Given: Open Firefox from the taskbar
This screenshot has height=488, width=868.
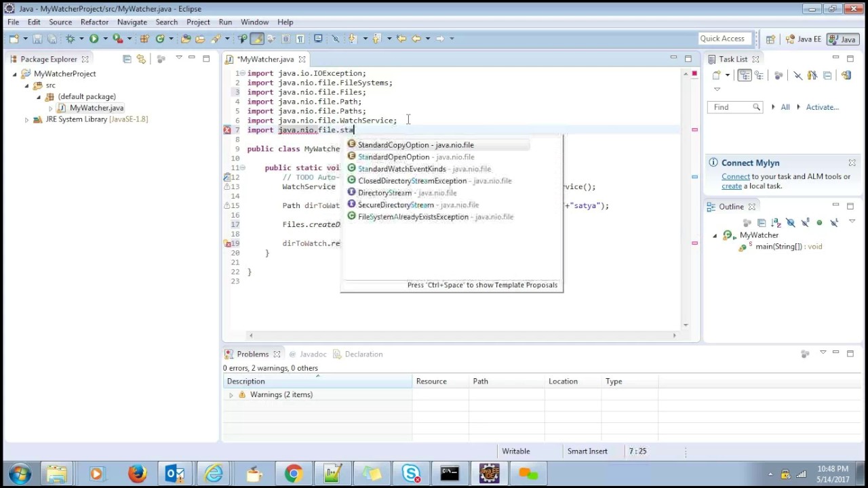Looking at the screenshot, I should [x=137, y=473].
